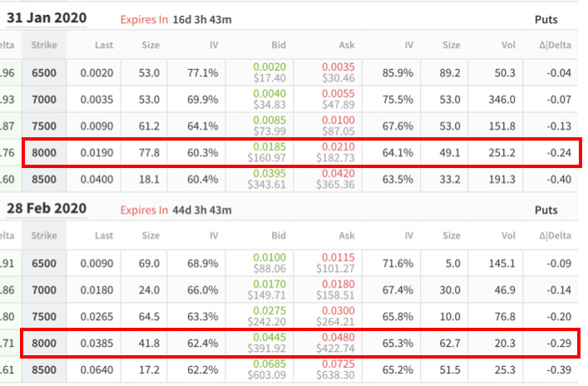Viewport: 588px width, 386px height.
Task: Click ask price 0.0480 for Feb 8000 put
Action: point(338,337)
